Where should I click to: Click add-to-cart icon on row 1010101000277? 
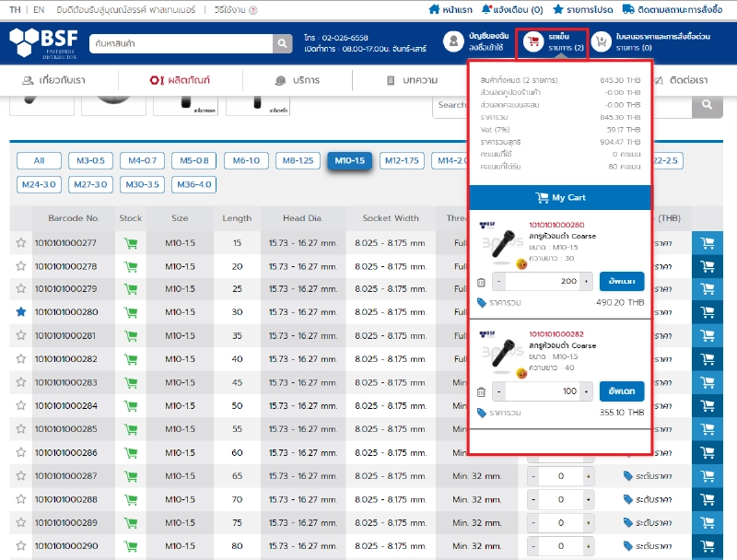[x=708, y=243]
